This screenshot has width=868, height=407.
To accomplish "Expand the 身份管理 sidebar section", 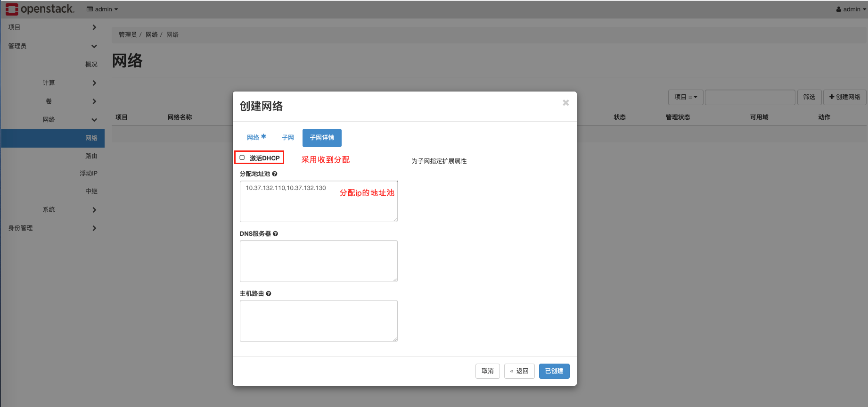I will (x=52, y=228).
